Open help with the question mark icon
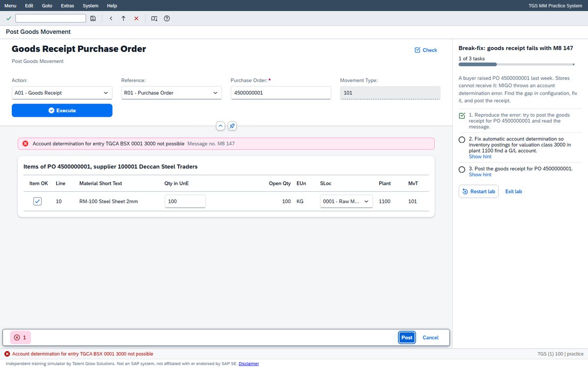This screenshot has height=368, width=588. tap(167, 18)
